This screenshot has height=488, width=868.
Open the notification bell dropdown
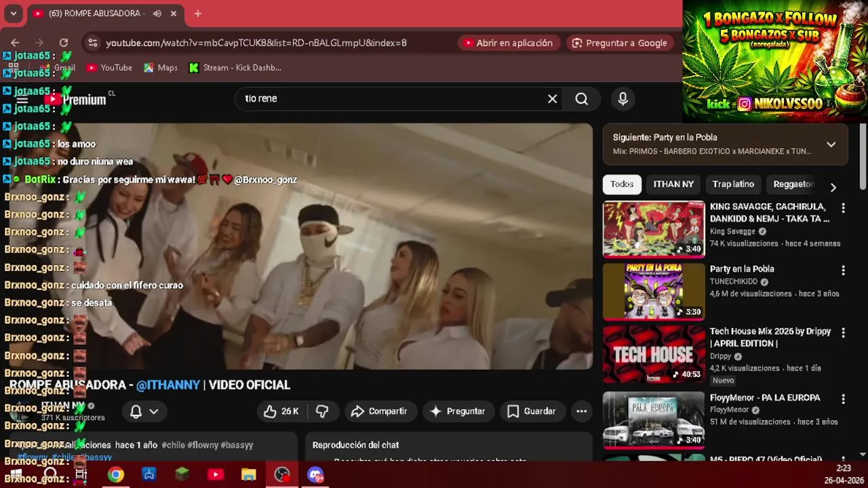click(144, 411)
